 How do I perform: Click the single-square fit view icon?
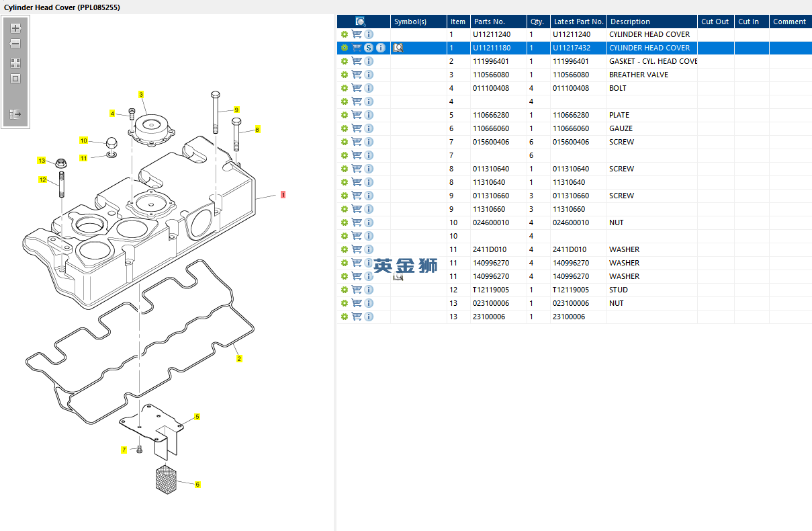(15, 79)
